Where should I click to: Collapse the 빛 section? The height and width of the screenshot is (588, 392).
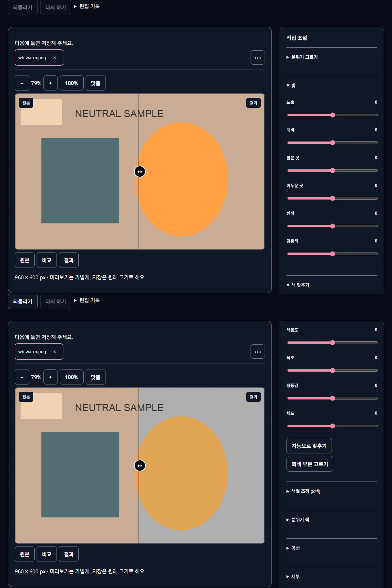[x=291, y=86]
